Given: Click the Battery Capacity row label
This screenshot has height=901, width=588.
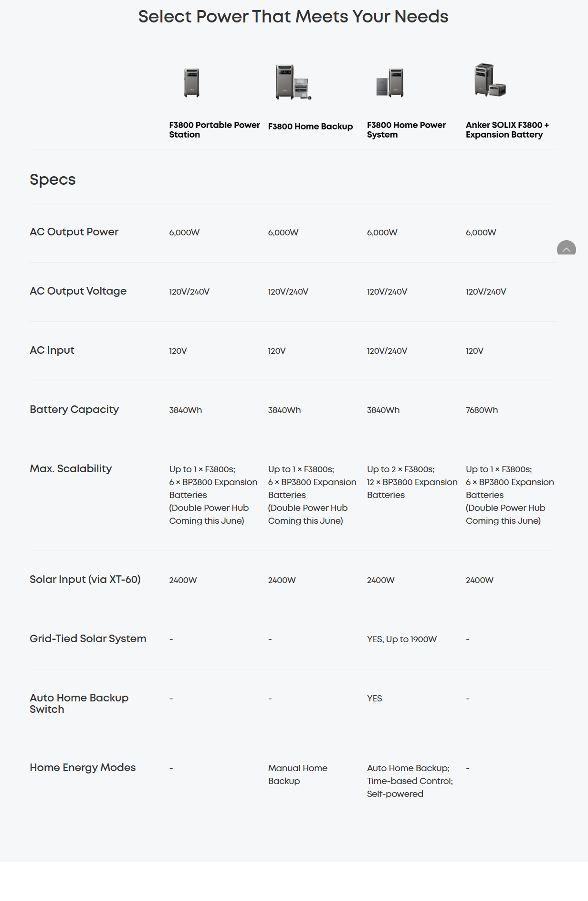Looking at the screenshot, I should pyautogui.click(x=74, y=410).
